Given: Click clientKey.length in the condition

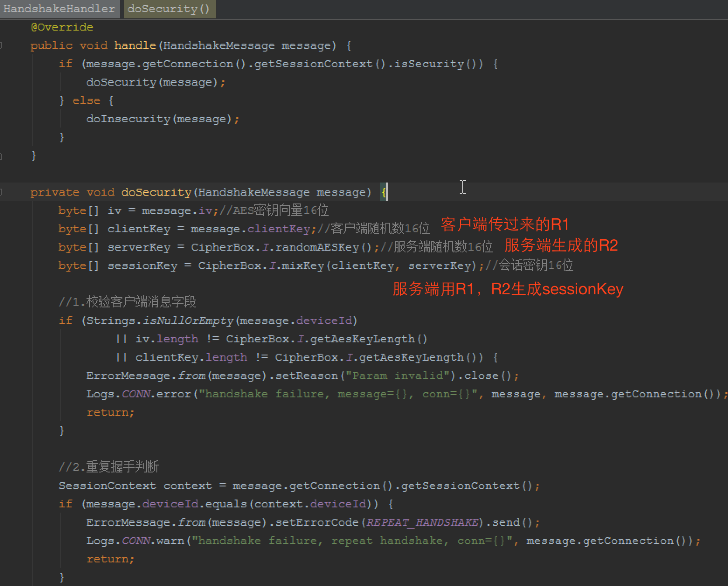Looking at the screenshot, I should point(191,357).
